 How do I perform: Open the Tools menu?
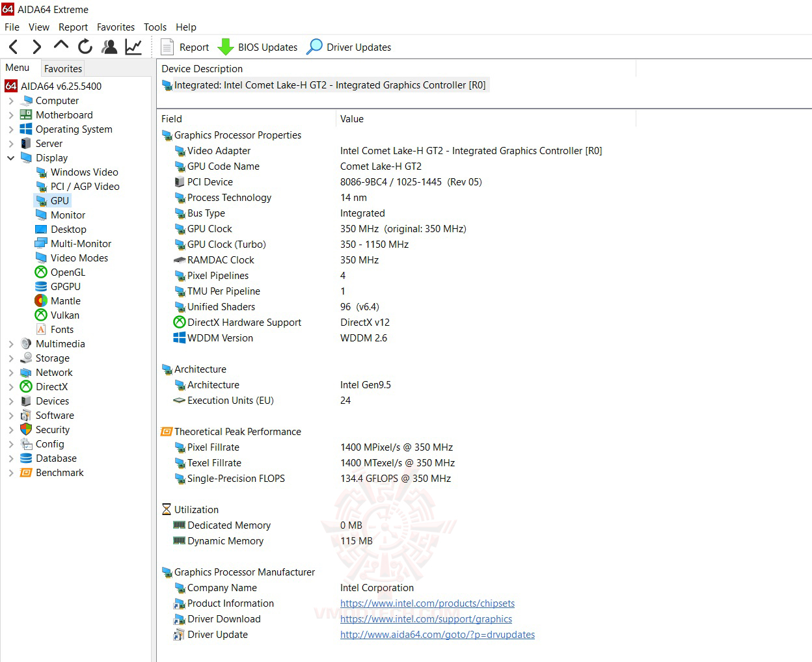pyautogui.click(x=155, y=27)
